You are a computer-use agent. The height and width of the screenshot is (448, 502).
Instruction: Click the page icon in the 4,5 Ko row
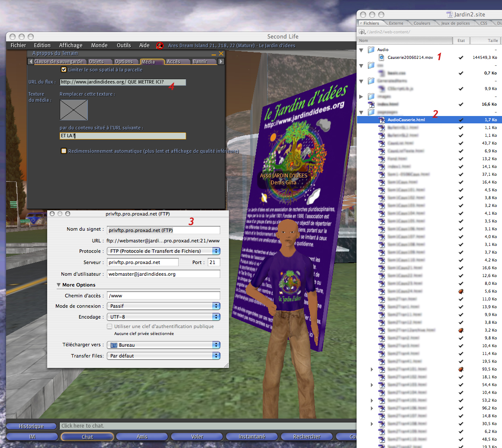(x=382, y=190)
